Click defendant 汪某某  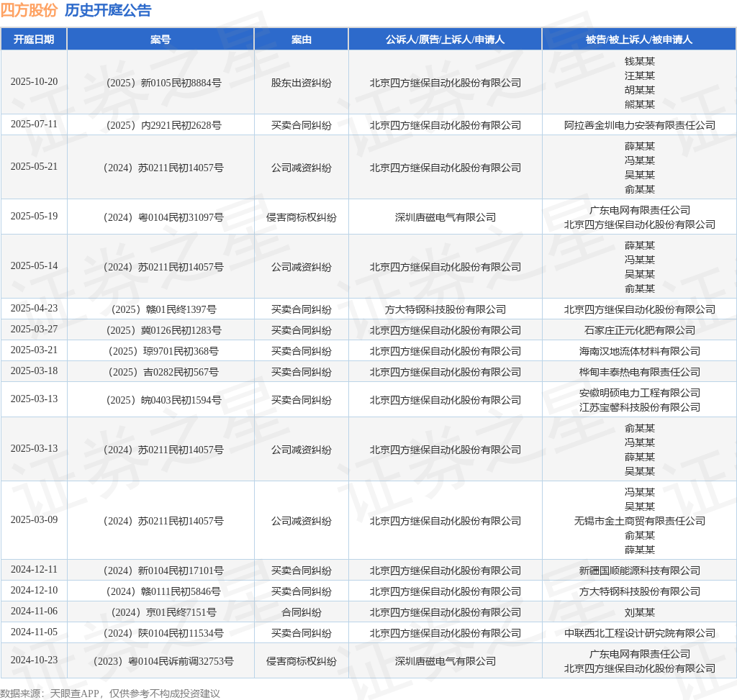tap(640, 76)
